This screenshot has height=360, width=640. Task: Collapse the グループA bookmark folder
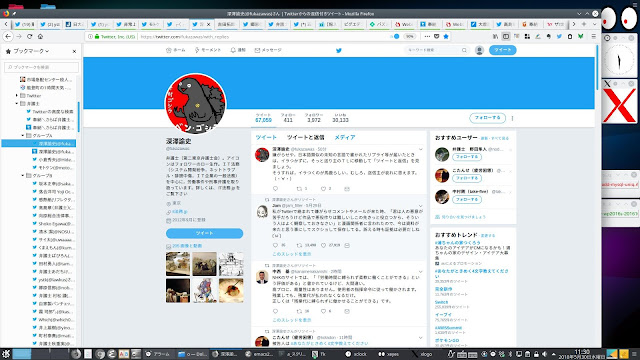click(23, 136)
